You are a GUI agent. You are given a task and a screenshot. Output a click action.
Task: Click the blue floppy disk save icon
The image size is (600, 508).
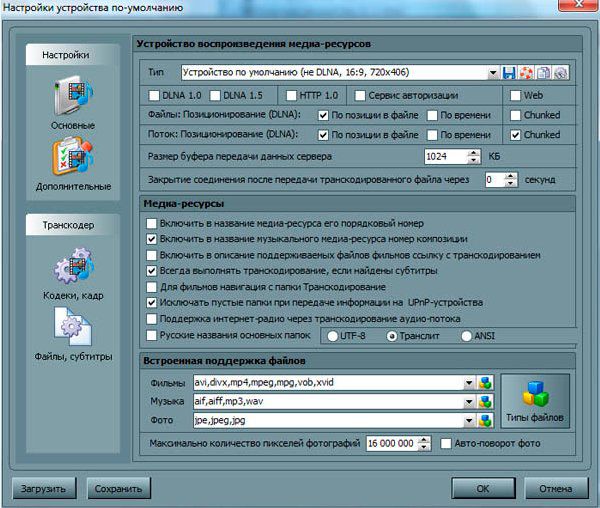(510, 73)
